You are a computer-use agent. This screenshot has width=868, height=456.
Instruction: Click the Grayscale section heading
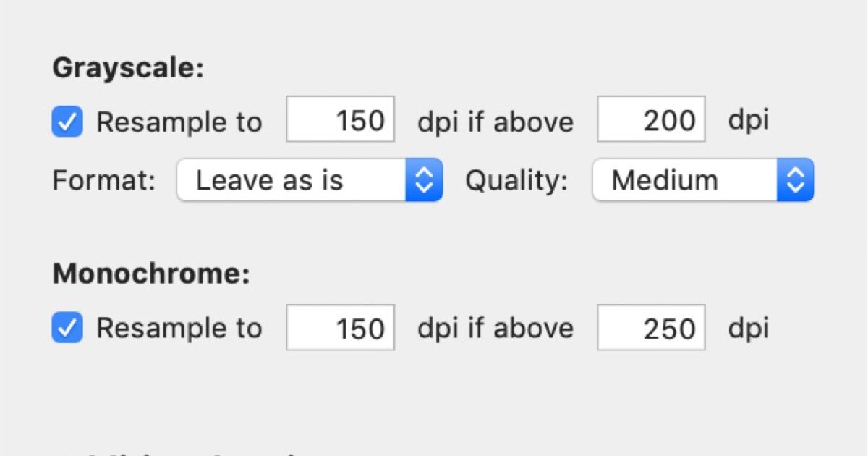[129, 68]
